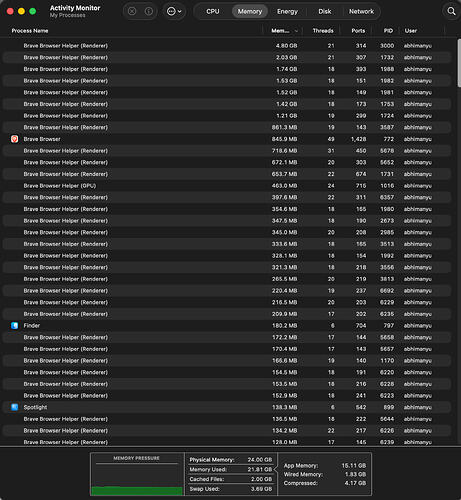Open the Disk tab
The width and height of the screenshot is (461, 500).
pos(325,11)
